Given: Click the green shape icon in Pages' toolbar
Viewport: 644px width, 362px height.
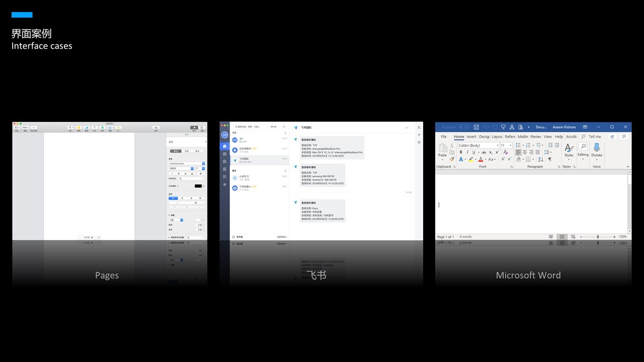Looking at the screenshot, I should [x=102, y=128].
